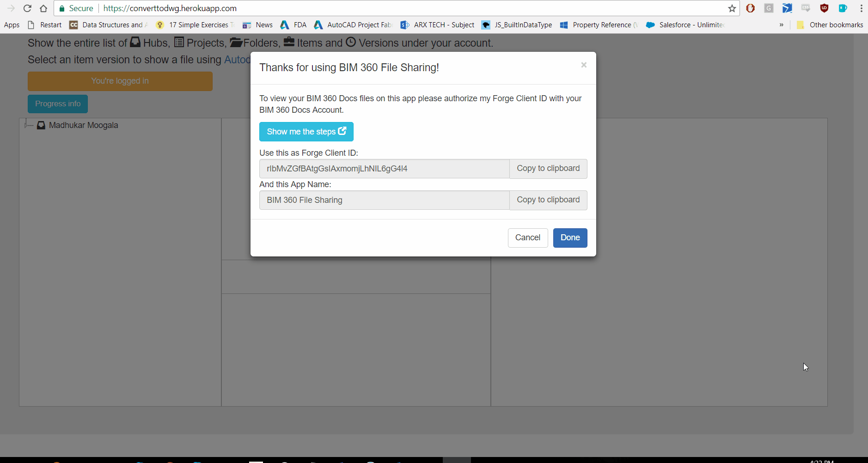This screenshot has height=463, width=868.
Task: Click the home icon in browser toolbar
Action: (43, 8)
